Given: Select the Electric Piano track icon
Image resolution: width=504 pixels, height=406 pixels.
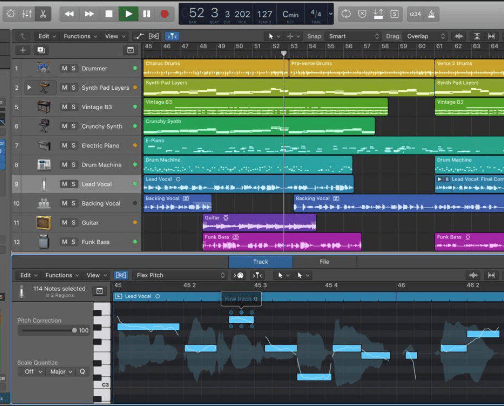Looking at the screenshot, I should tap(44, 145).
